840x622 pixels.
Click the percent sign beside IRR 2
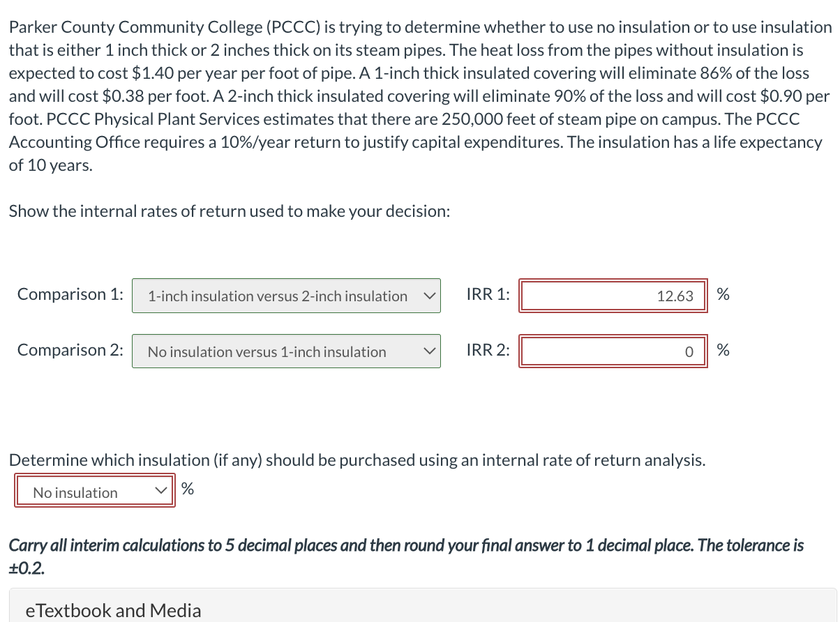pyautogui.click(x=723, y=350)
